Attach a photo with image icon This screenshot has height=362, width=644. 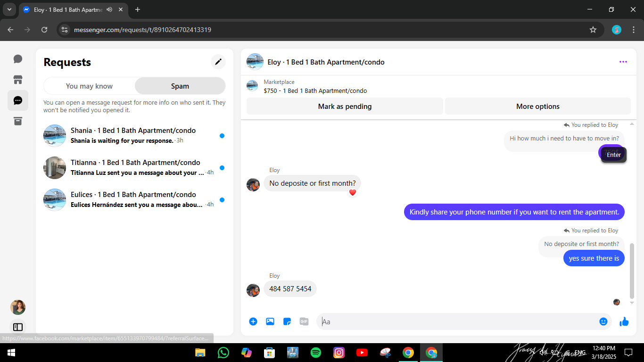tap(270, 321)
